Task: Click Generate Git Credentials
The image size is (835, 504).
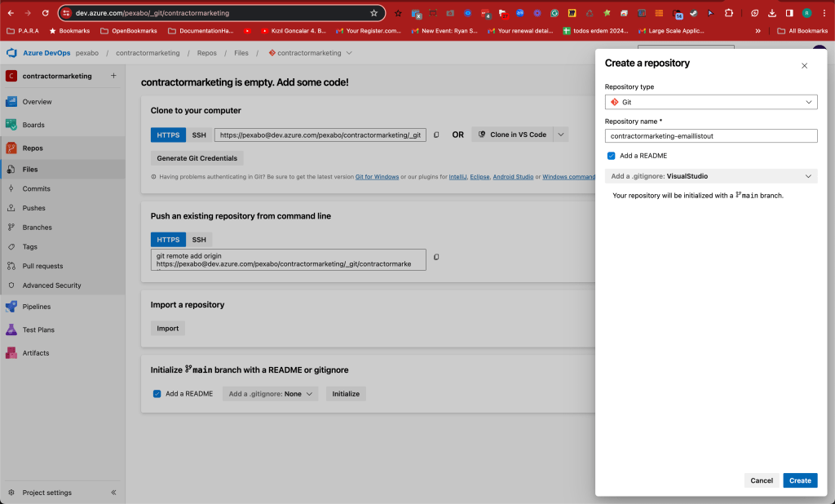Action: pos(197,158)
